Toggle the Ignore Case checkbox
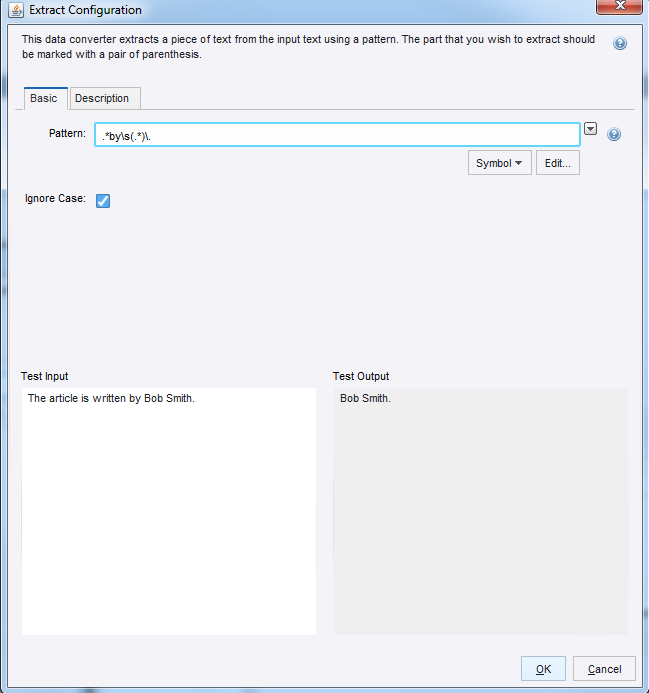649x693 pixels. [103, 201]
